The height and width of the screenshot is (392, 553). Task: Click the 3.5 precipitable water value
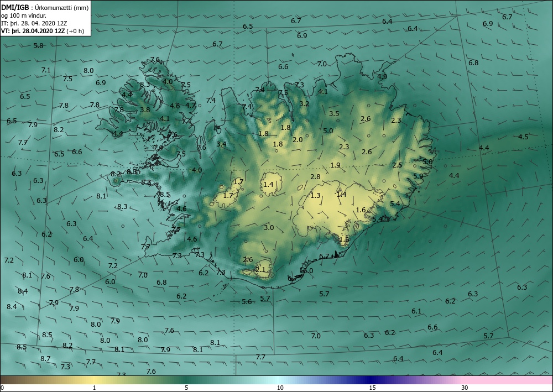pos(334,113)
